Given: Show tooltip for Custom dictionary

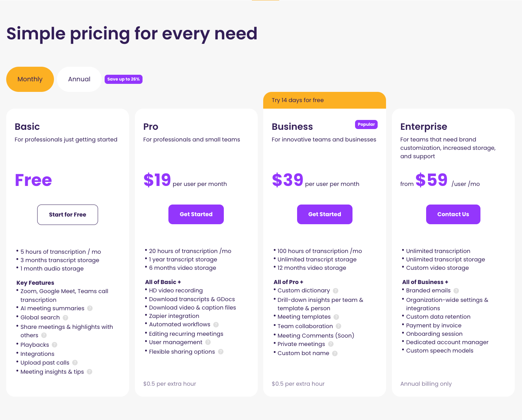Looking at the screenshot, I should point(336,291).
